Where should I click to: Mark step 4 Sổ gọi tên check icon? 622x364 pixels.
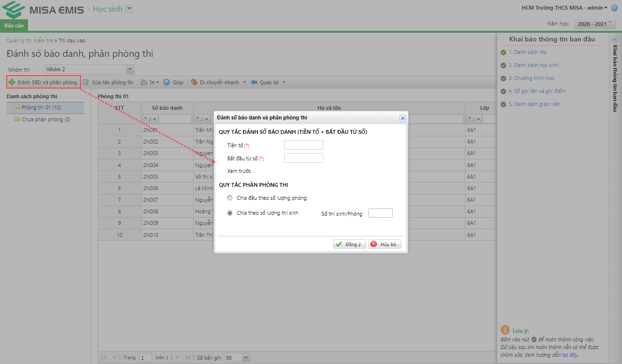(x=503, y=91)
